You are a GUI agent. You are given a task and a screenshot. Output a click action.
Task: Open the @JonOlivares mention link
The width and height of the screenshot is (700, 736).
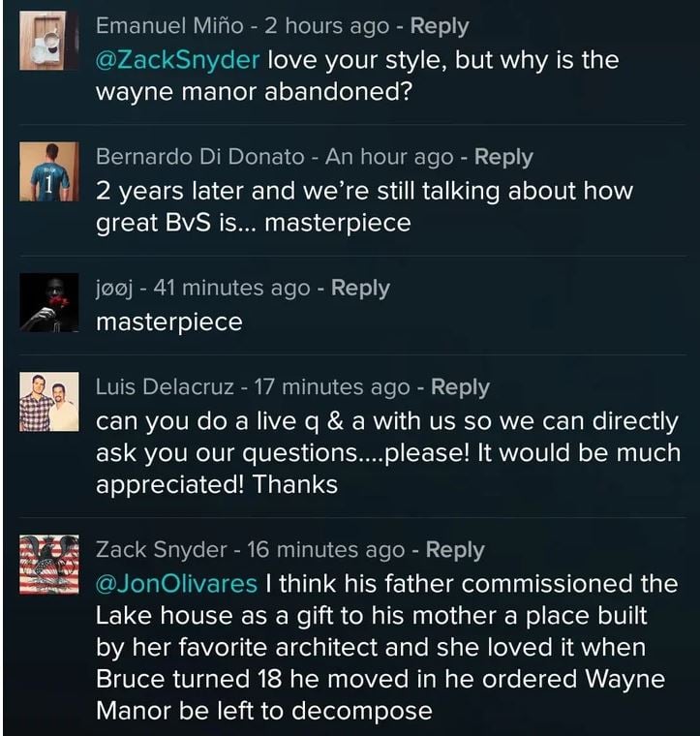click(x=176, y=584)
